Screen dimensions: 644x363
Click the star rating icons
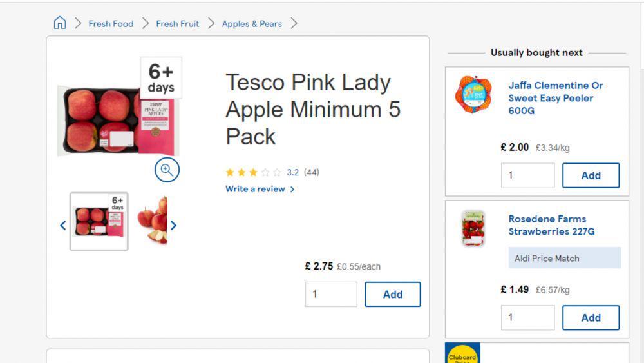coord(253,172)
